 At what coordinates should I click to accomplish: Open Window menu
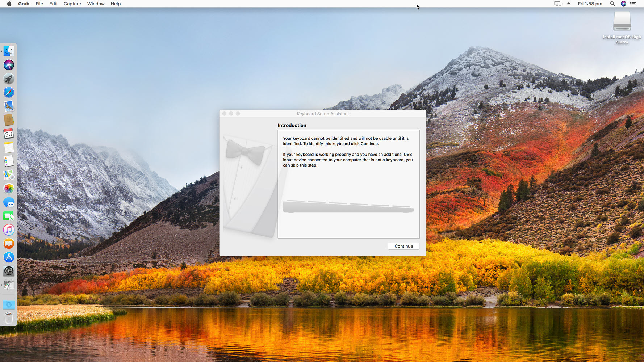coord(96,4)
